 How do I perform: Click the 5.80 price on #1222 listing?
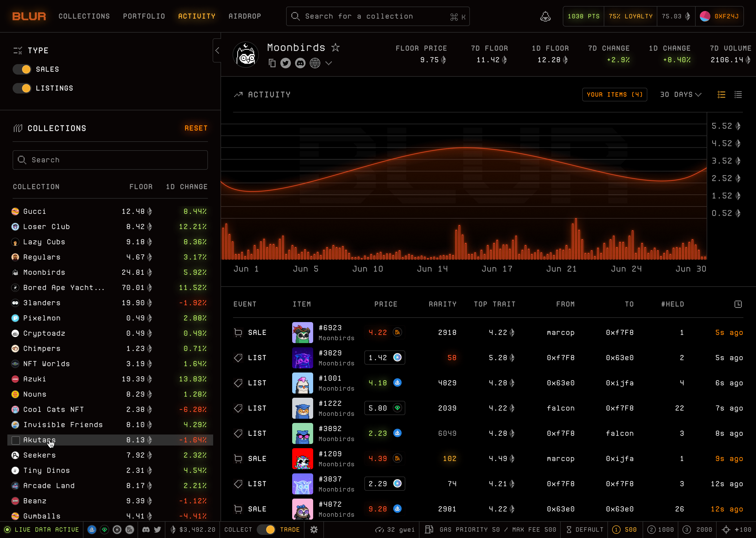pyautogui.click(x=385, y=408)
